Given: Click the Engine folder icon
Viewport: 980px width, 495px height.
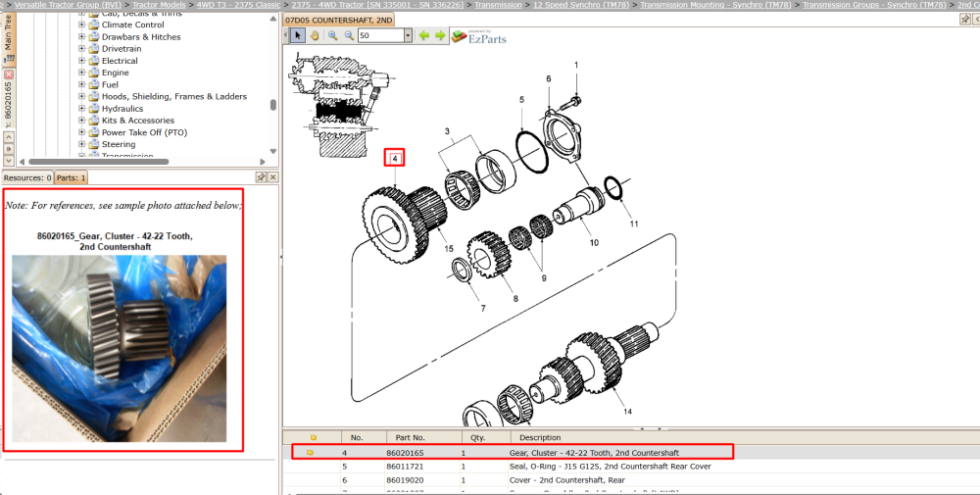Looking at the screenshot, I should (94, 73).
